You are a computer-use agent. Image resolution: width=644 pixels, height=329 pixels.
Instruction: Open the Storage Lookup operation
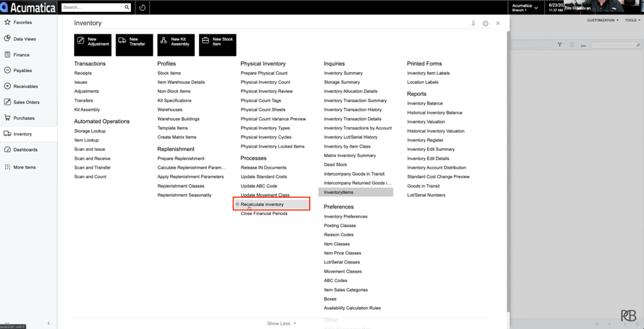point(90,131)
